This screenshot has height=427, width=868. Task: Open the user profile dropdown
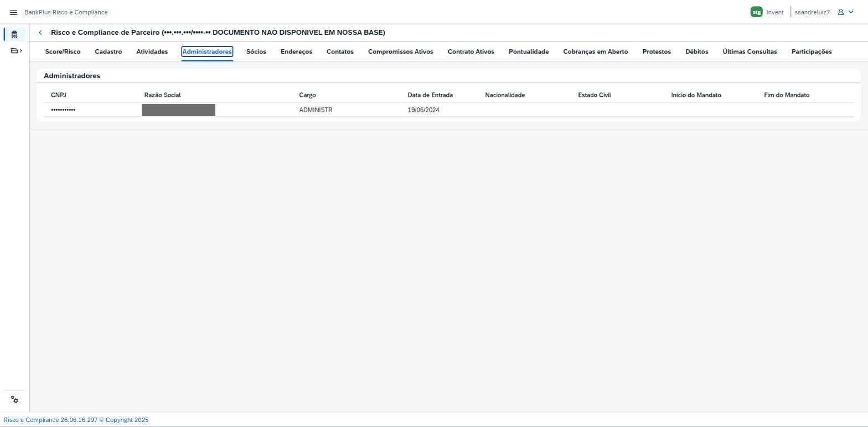[x=846, y=12]
